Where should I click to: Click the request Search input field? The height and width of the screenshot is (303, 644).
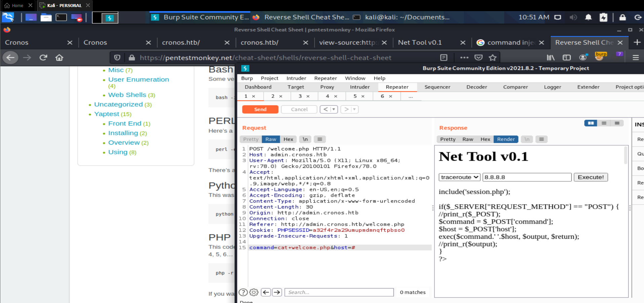339,292
